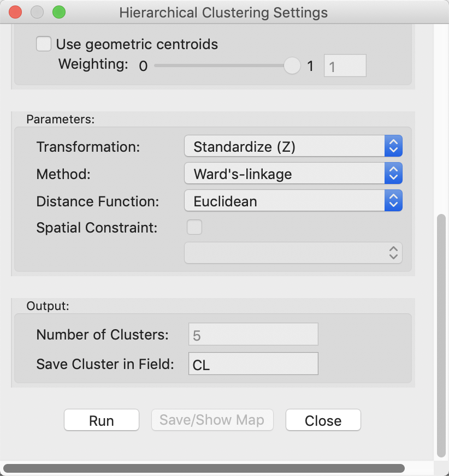
Task: Enable the Spatial Constraint checkbox
Action: tap(194, 228)
